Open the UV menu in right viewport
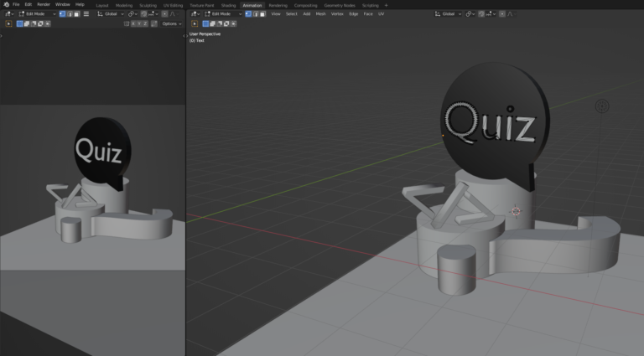This screenshot has height=356, width=644. pyautogui.click(x=382, y=14)
